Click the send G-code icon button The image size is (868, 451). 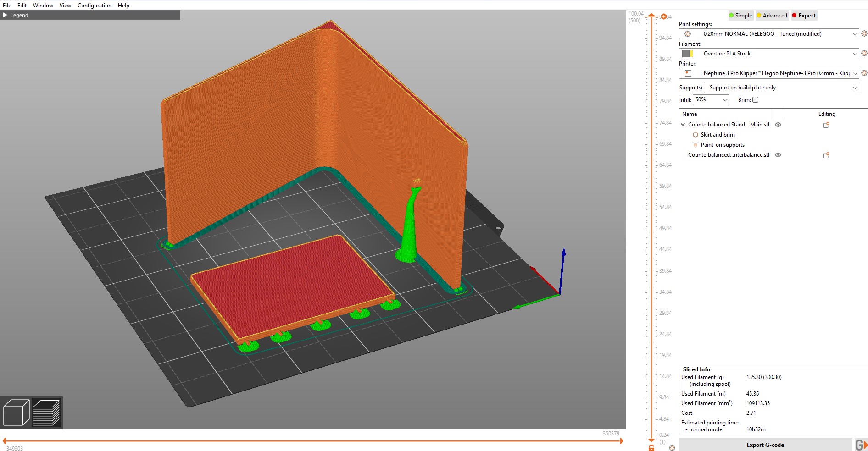[860, 445]
